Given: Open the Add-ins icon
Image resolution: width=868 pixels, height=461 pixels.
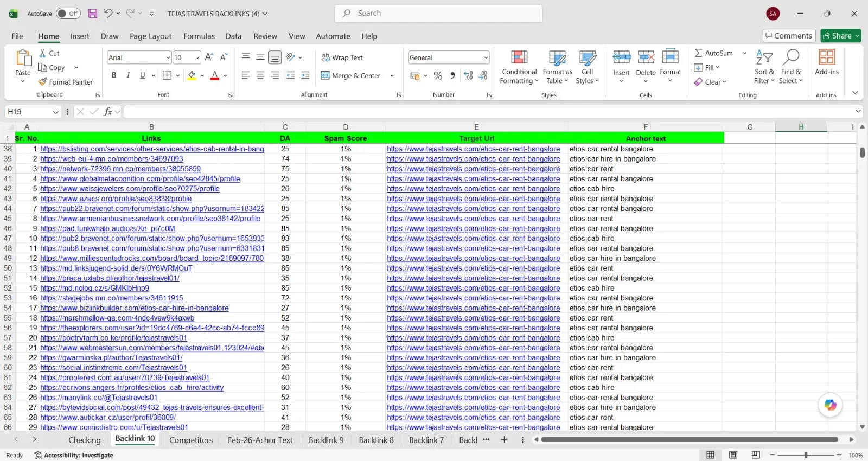Looking at the screenshot, I should (827, 62).
